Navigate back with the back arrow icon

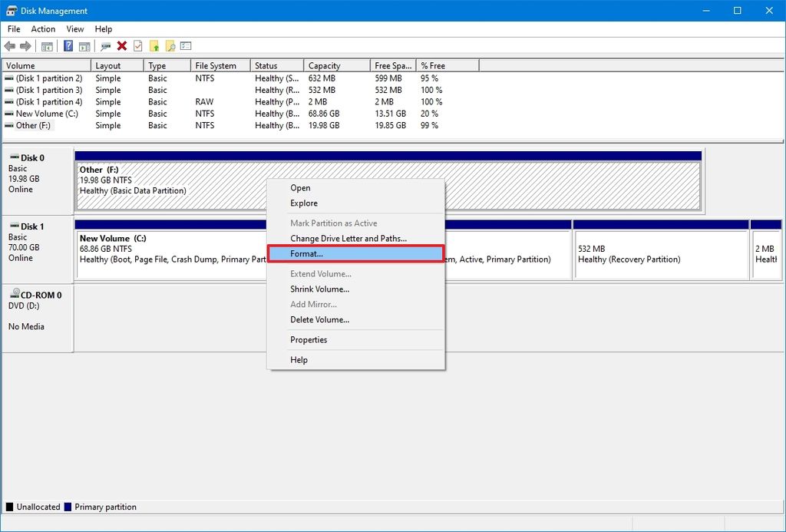(10, 45)
